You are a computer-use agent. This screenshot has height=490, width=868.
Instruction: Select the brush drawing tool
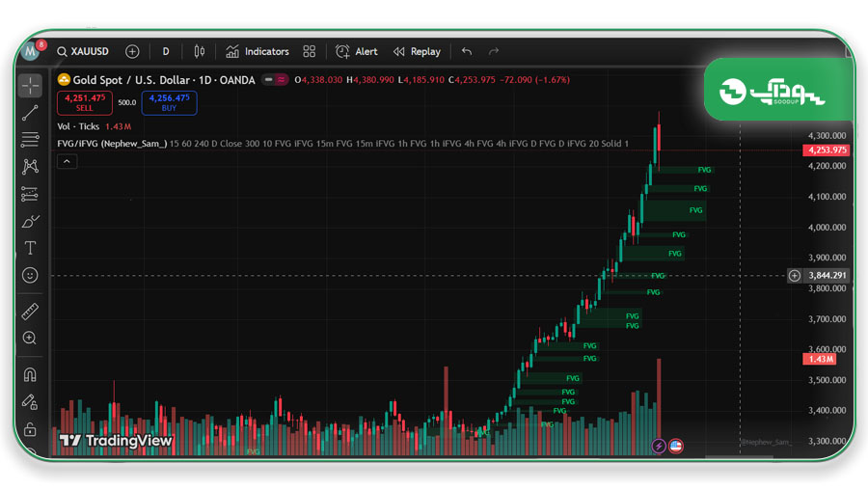point(30,222)
